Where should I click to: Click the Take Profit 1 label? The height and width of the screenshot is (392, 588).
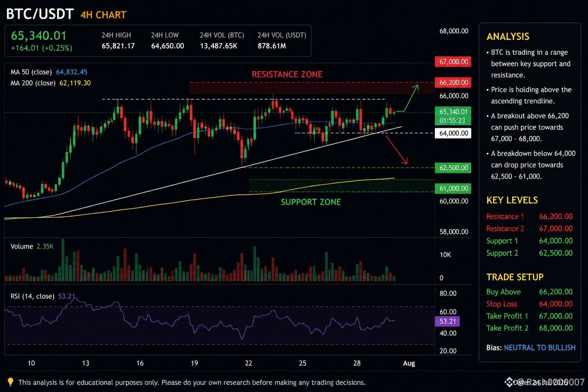tap(507, 316)
